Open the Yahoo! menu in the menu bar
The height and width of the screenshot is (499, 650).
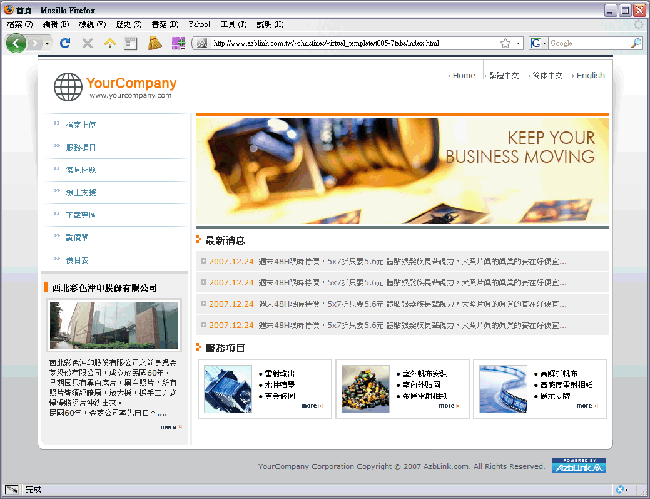(x=199, y=23)
